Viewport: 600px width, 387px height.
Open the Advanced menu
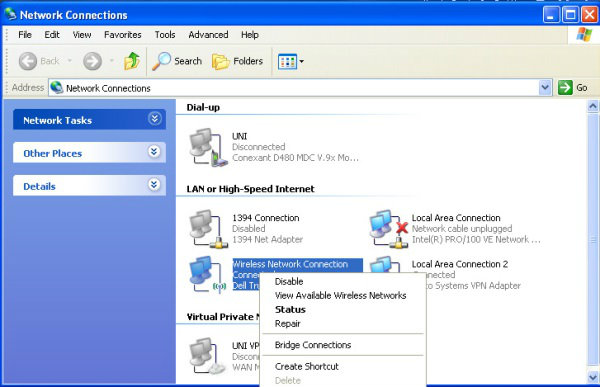click(x=208, y=35)
